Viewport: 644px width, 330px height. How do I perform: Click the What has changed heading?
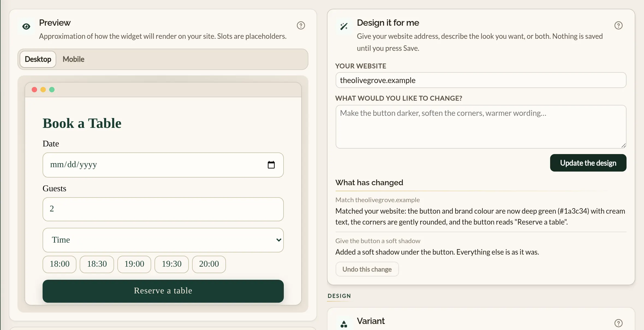pos(369,182)
